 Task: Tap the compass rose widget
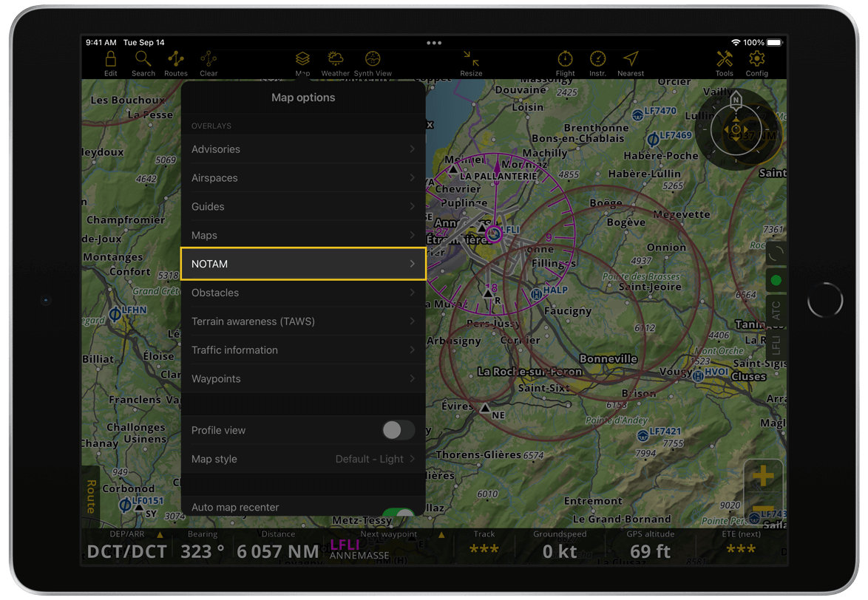(736, 131)
